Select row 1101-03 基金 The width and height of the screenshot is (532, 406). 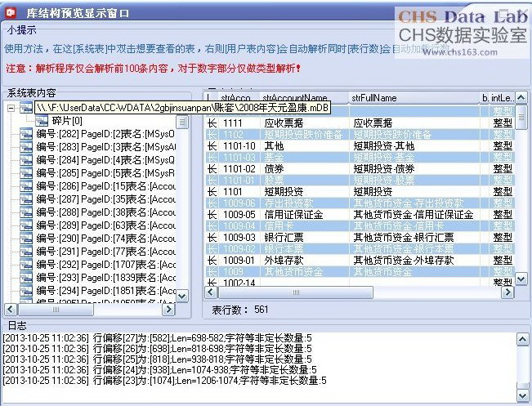(360, 158)
